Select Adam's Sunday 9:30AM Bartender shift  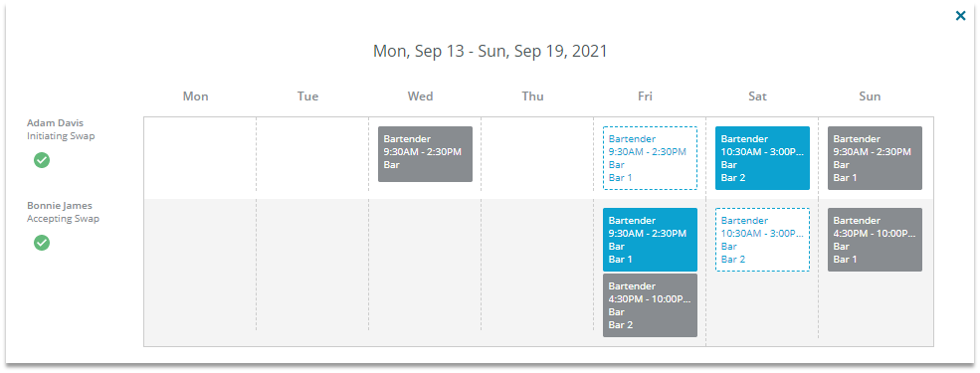(875, 158)
